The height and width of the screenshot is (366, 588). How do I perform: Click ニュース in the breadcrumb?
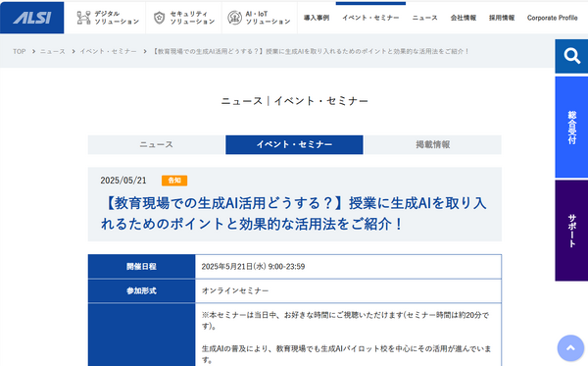click(53, 51)
